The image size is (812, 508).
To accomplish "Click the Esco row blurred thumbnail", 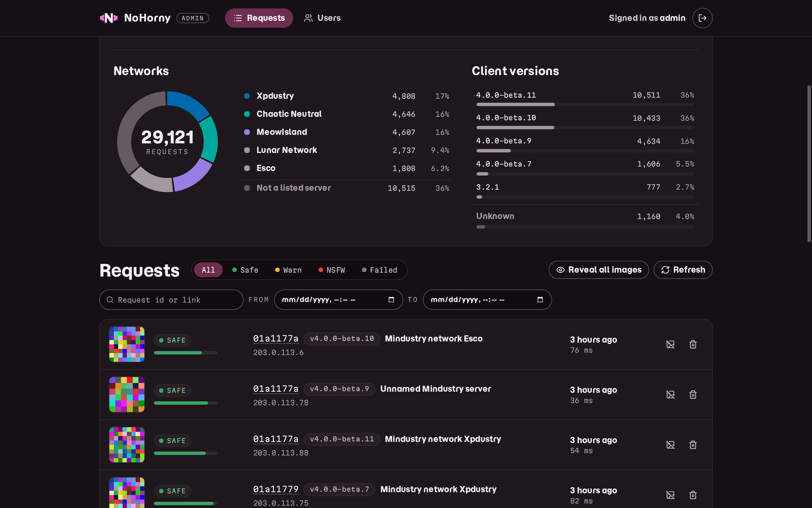I will click(x=127, y=344).
